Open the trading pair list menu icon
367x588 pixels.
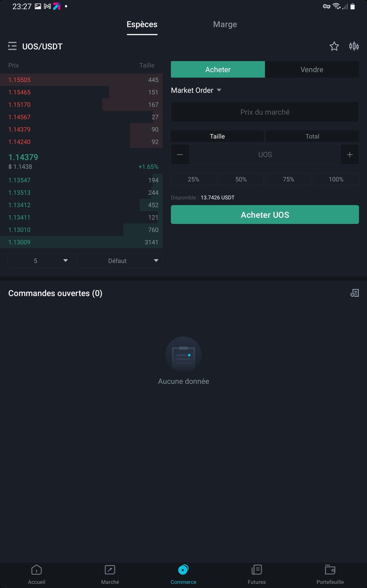tap(12, 46)
